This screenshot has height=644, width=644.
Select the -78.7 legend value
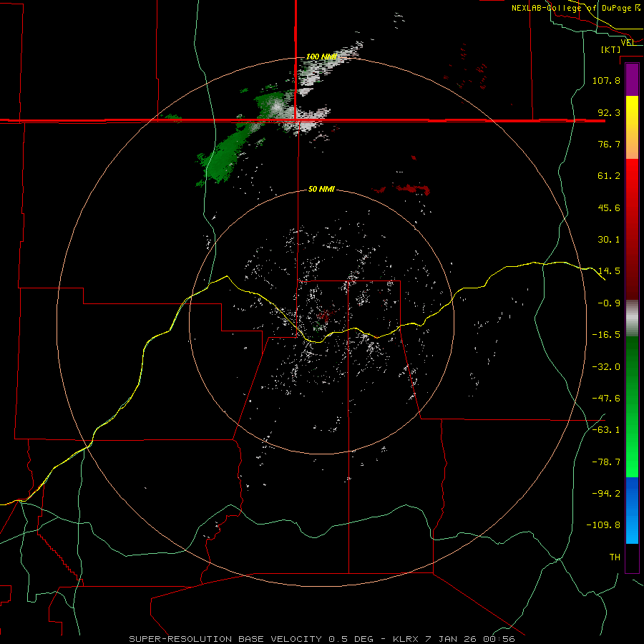click(606, 462)
